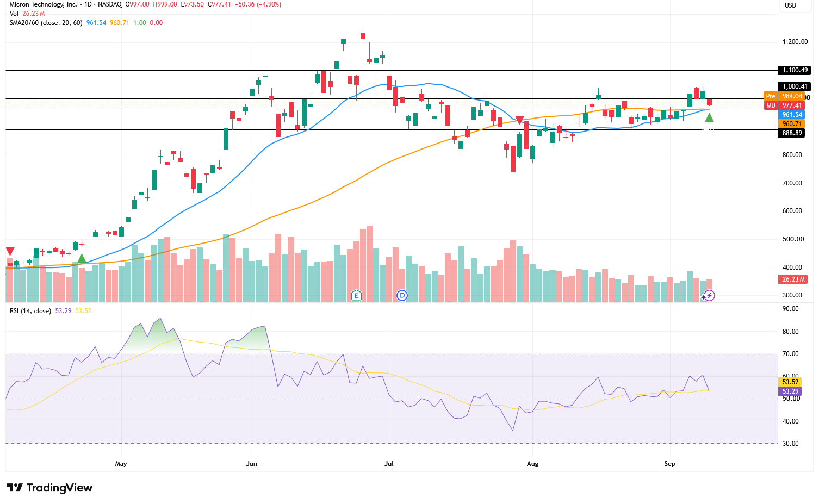Click the yellow 53.52 value in the RSI legend

[x=83, y=311]
